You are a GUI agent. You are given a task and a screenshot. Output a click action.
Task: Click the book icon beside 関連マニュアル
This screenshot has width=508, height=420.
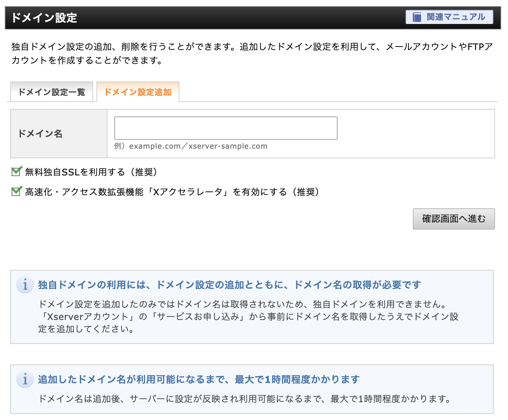coord(417,17)
